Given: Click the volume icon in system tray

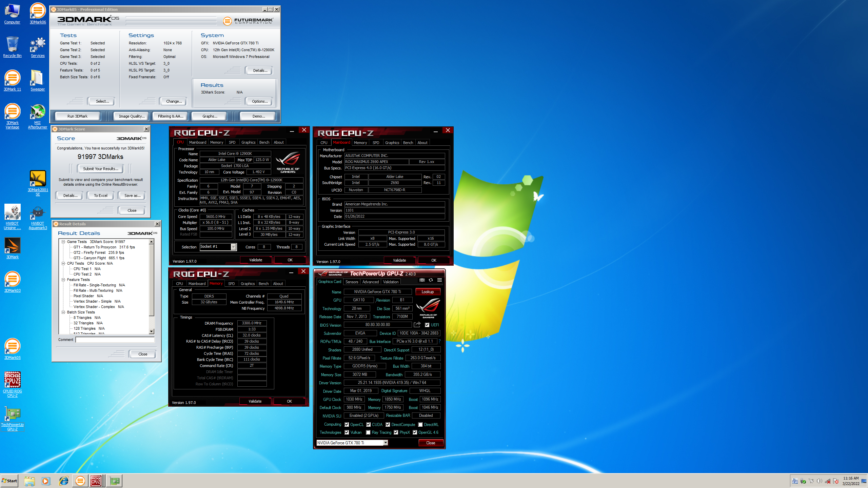Looking at the screenshot, I should [820, 481].
